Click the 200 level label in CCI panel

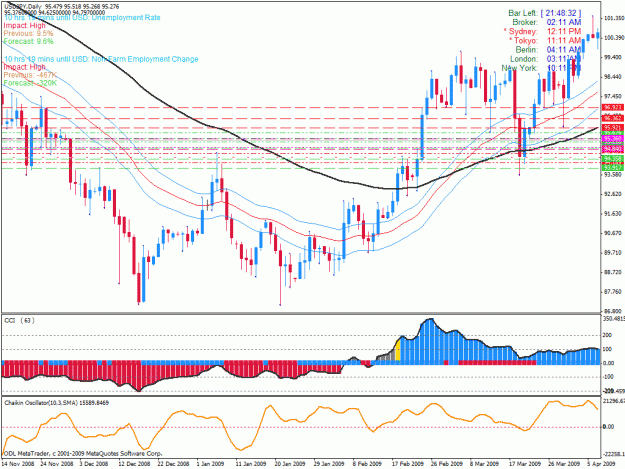point(607,336)
